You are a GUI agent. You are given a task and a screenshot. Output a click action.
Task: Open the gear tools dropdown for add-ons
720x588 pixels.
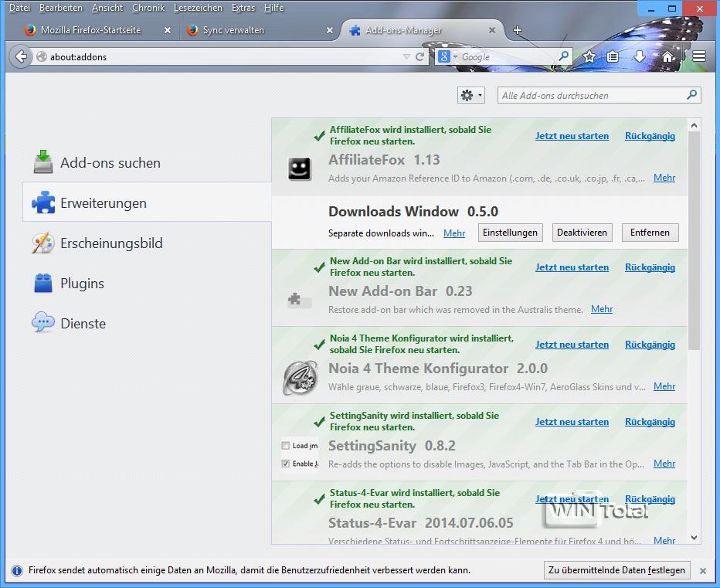coord(471,95)
